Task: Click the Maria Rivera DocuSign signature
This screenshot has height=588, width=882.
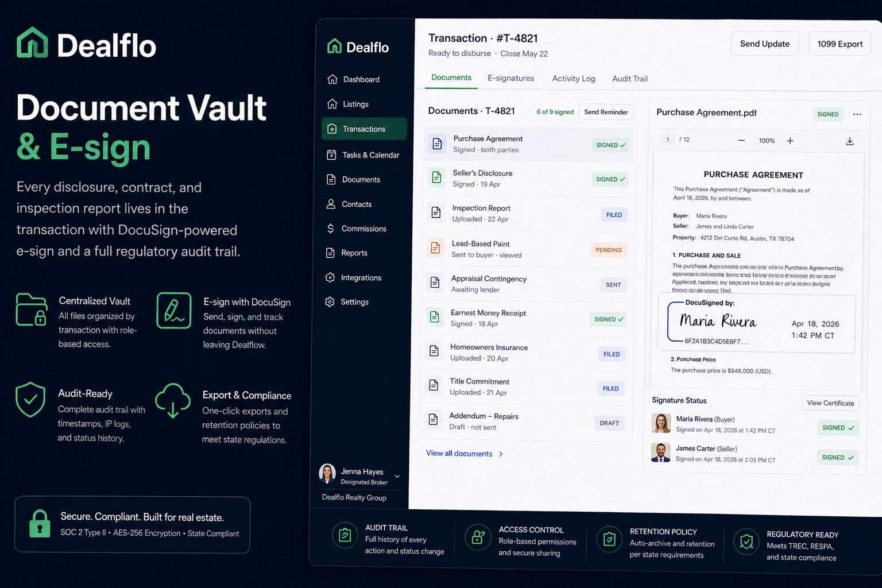Action: tap(718, 320)
